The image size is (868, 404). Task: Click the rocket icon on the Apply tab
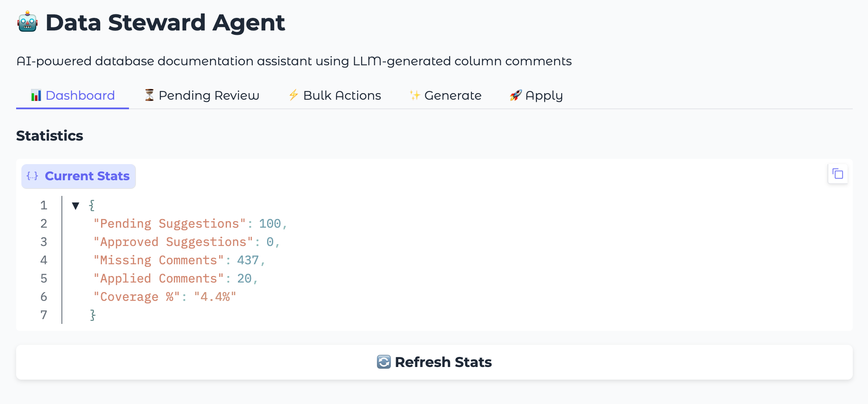516,95
